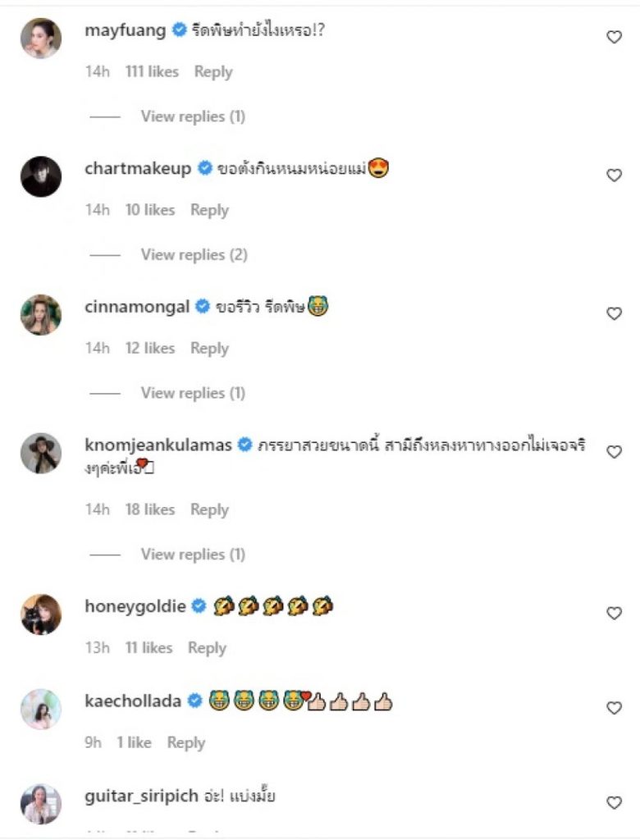Like guitar_siripich's comment heart icon

pos(614,803)
